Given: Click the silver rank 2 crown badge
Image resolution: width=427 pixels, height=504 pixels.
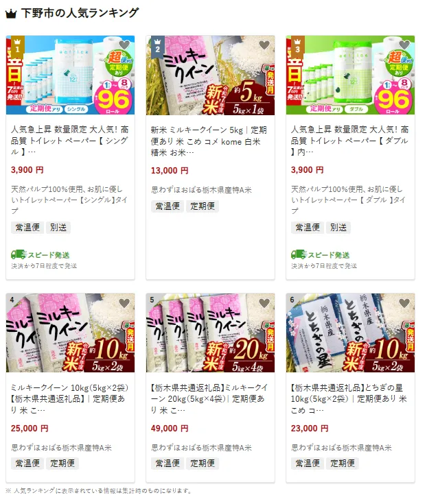Looking at the screenshot, I should pyautogui.click(x=158, y=47).
